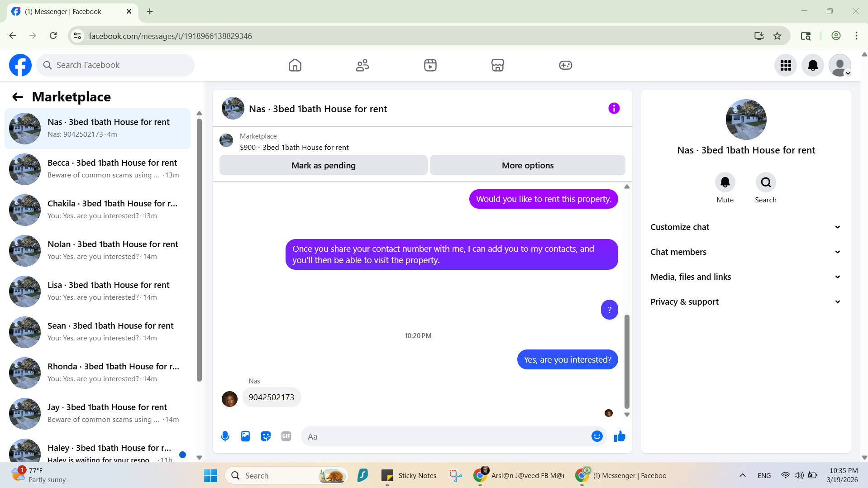Click the conversation list scrollbar
Image resolution: width=868 pixels, height=488 pixels.
(199, 250)
